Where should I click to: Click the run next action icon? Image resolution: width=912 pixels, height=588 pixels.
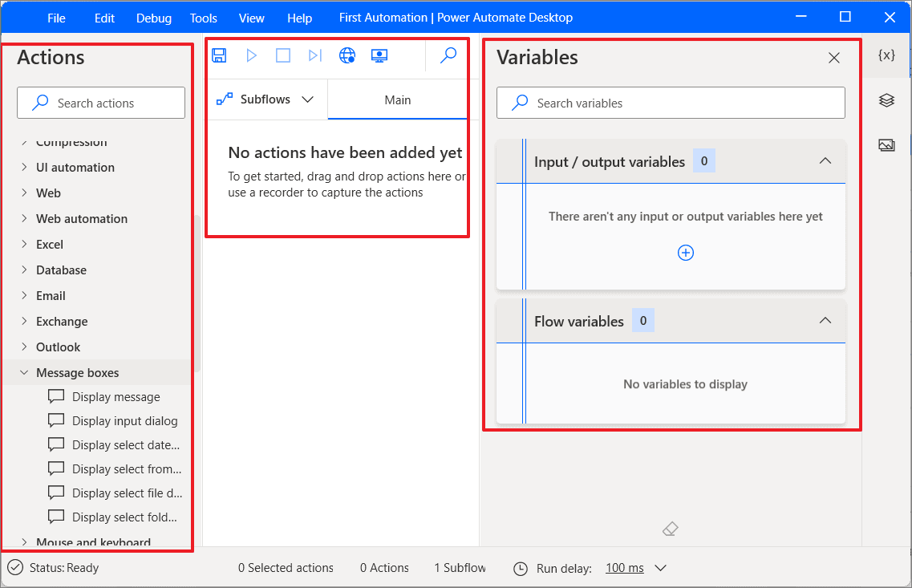(x=314, y=55)
